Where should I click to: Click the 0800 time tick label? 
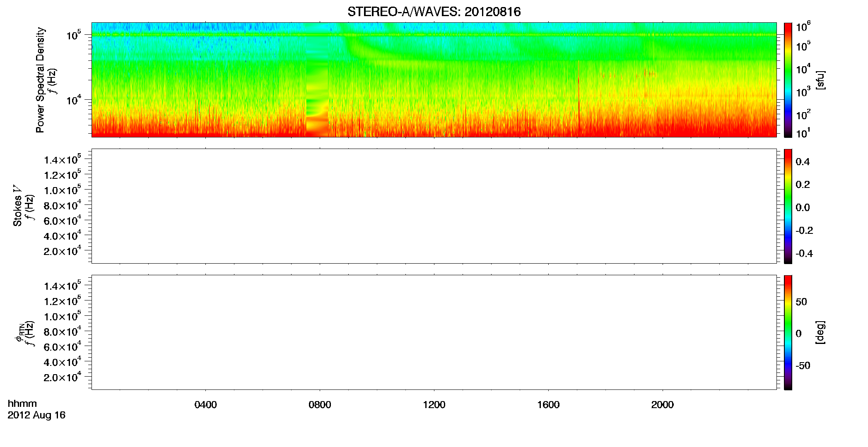320,405
